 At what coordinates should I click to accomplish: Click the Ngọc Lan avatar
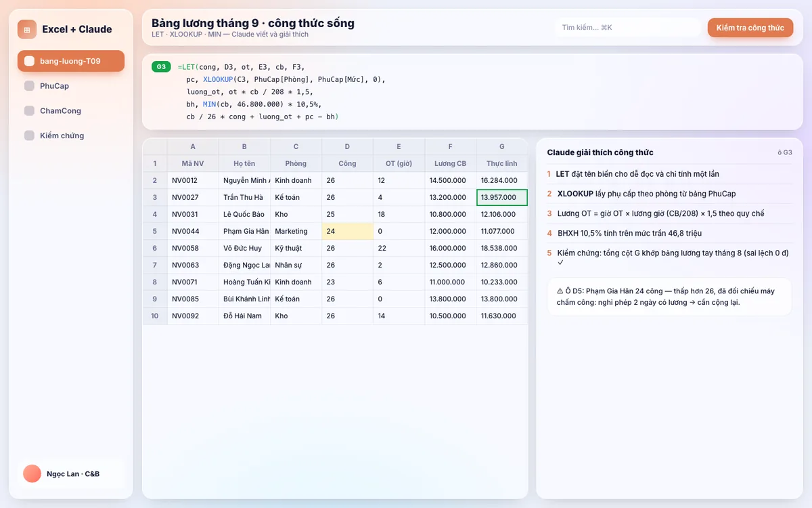point(32,473)
